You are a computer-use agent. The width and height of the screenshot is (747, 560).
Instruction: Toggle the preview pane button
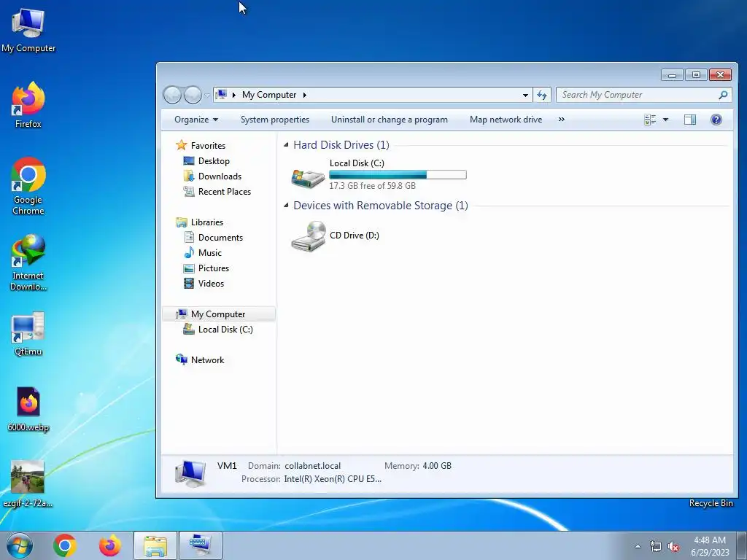click(690, 120)
